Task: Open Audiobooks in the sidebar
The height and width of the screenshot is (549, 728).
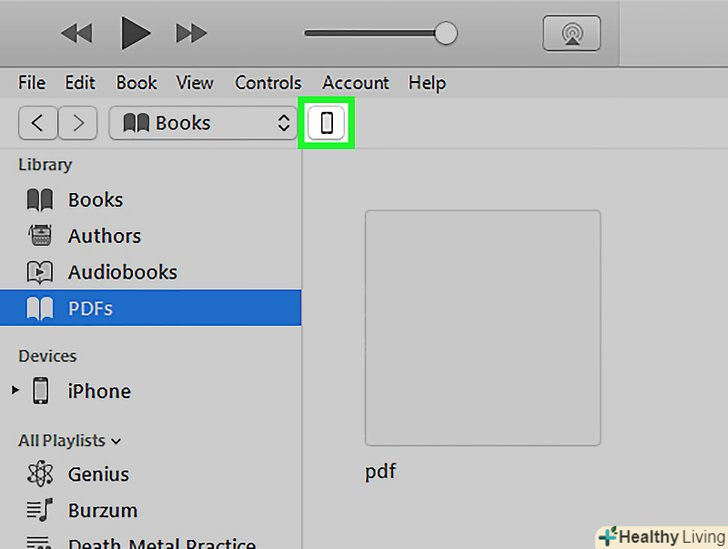Action: click(x=122, y=272)
